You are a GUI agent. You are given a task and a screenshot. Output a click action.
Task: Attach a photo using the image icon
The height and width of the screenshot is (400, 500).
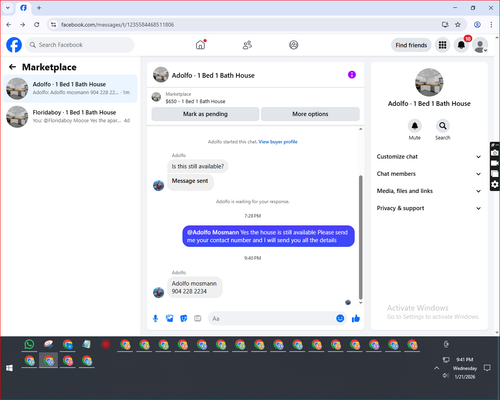point(170,318)
